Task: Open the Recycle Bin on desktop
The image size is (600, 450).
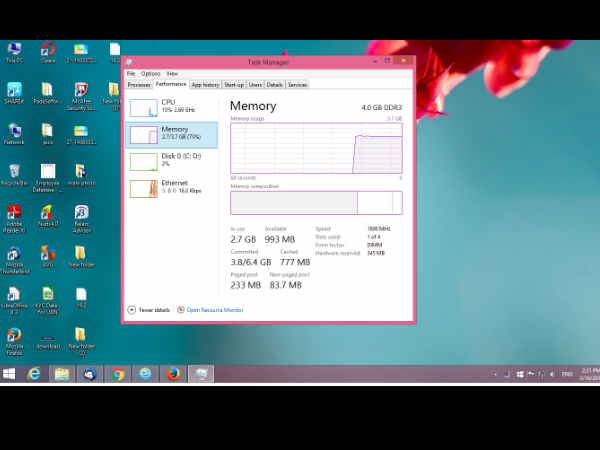Action: 14,175
